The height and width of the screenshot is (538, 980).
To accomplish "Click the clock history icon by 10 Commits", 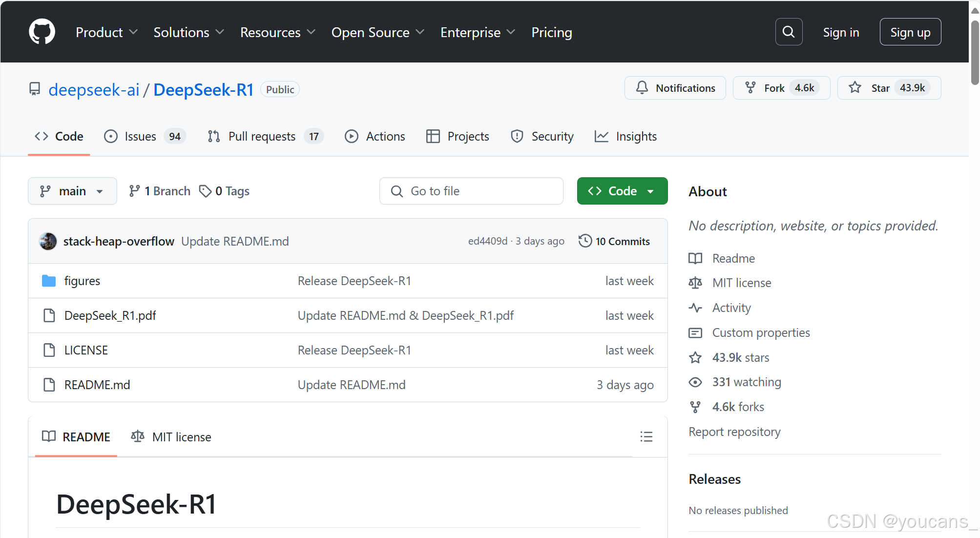I will pyautogui.click(x=585, y=241).
